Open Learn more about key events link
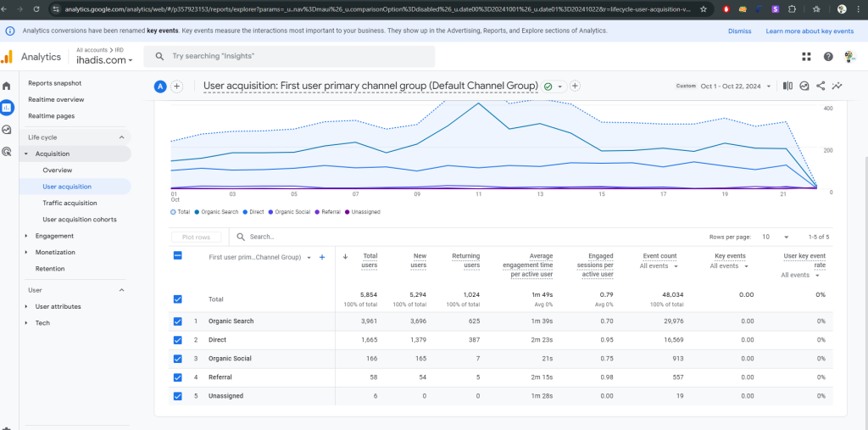The image size is (868, 430). click(809, 31)
